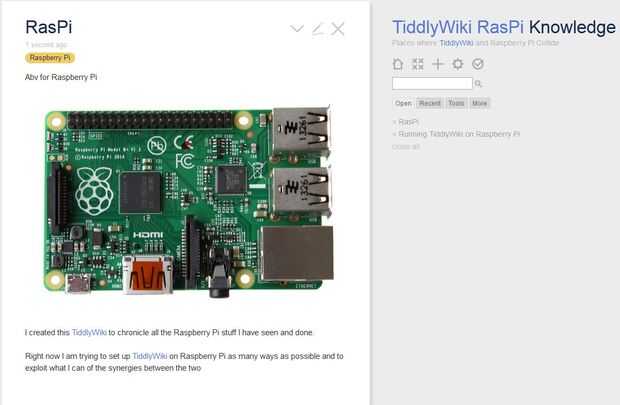Create a new tiddler with plus icon

pos(438,64)
